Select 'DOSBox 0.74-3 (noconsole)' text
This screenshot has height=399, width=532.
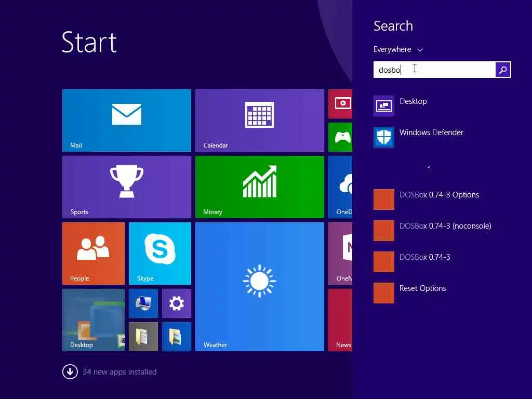445,226
